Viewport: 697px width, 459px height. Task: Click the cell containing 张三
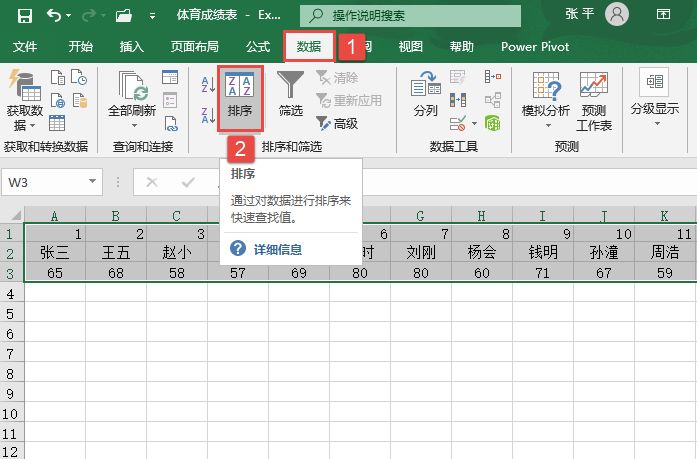tap(55, 252)
